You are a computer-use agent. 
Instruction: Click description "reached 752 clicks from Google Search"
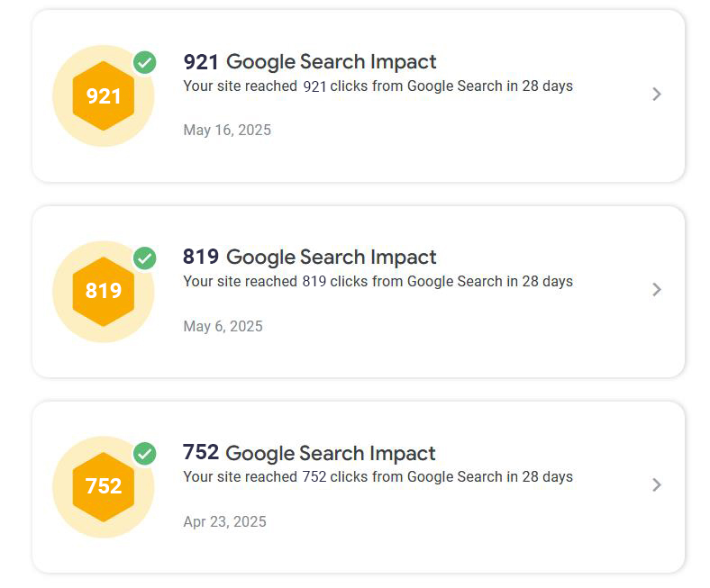pos(378,476)
